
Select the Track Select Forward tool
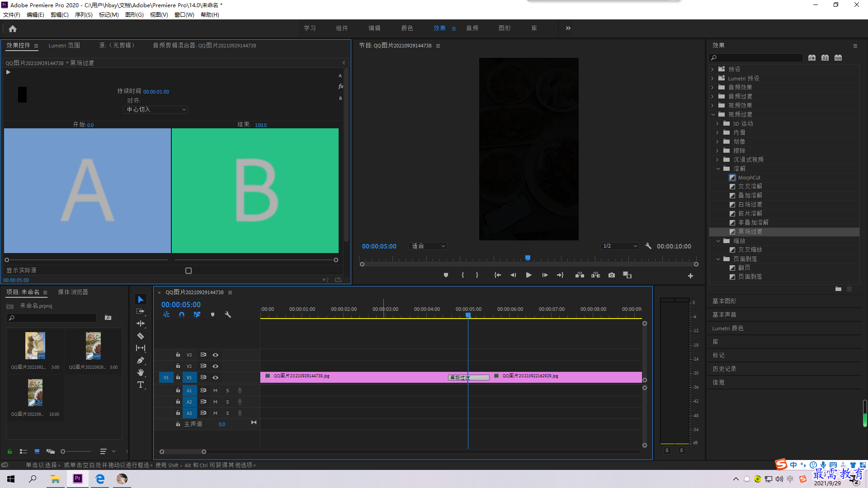pos(141,311)
